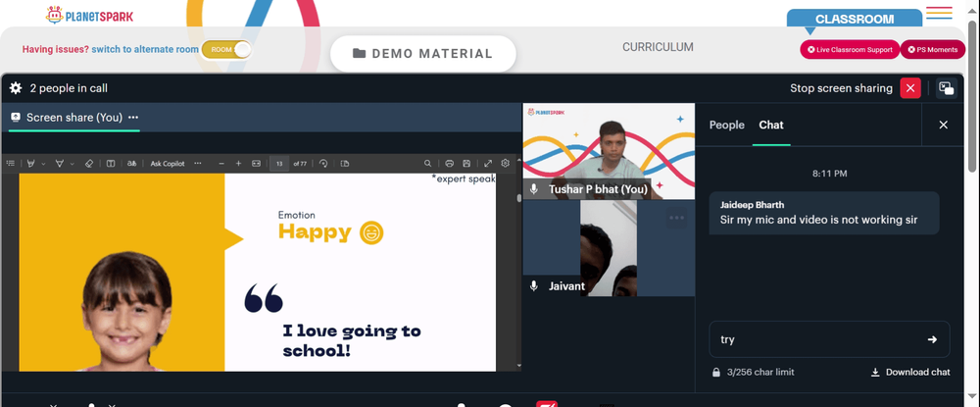980x407 pixels.
Task: Zoom in the PDF with plus icon
Action: coord(238,163)
